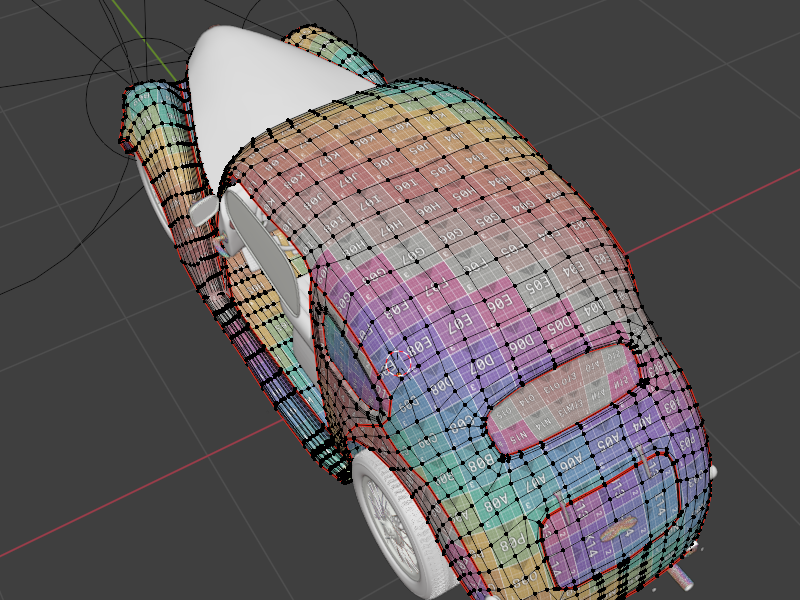Viewport: 800px width, 600px height.
Task: Click the N15 tile on the rear window
Action: point(518,437)
